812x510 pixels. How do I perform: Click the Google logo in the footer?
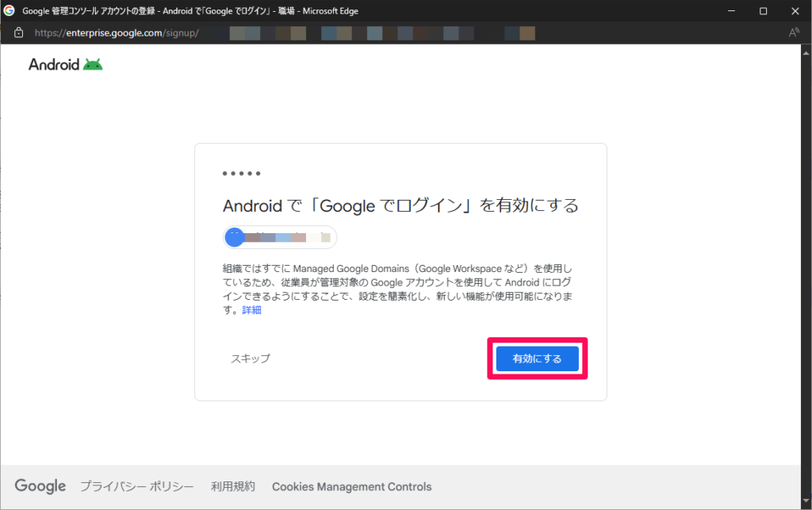click(x=40, y=486)
